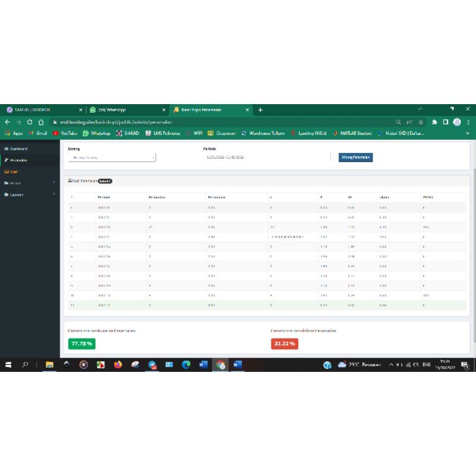Image resolution: width=476 pixels, height=476 pixels.
Task: Click the page vertical scrollbar
Action: click(474, 255)
